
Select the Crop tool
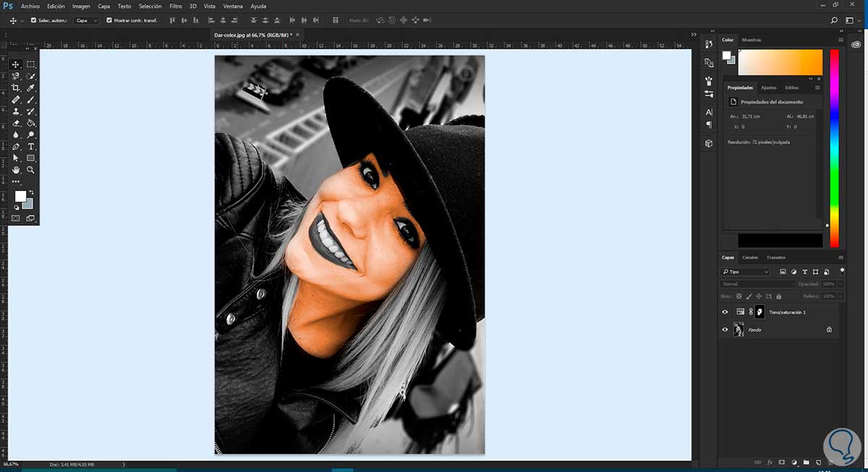point(16,88)
